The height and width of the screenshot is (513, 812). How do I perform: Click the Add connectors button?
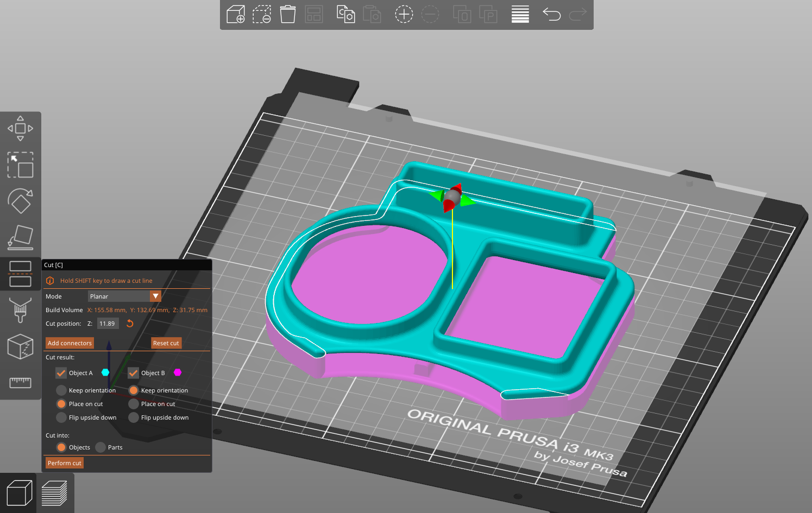click(70, 343)
